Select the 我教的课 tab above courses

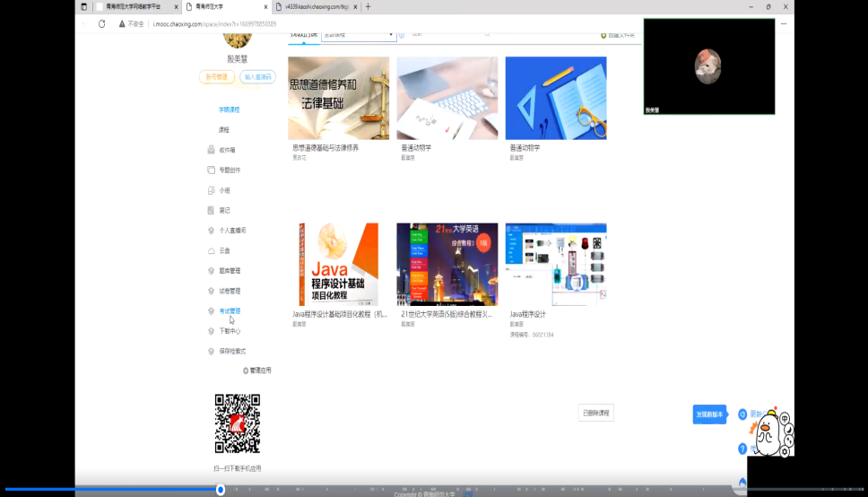point(304,35)
